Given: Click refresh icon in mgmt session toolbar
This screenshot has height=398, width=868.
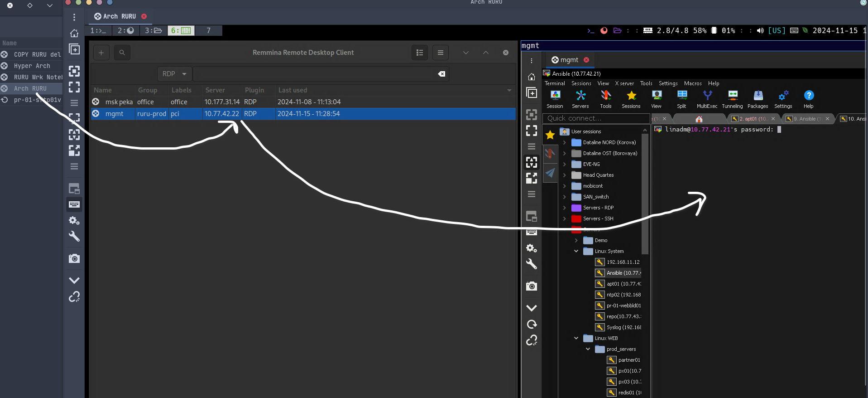Looking at the screenshot, I should (x=532, y=324).
